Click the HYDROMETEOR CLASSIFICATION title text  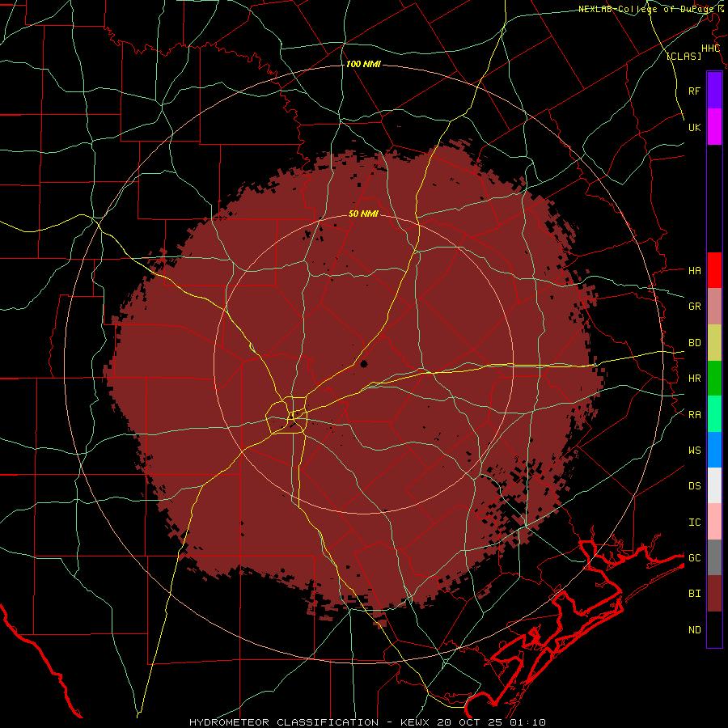(x=284, y=722)
